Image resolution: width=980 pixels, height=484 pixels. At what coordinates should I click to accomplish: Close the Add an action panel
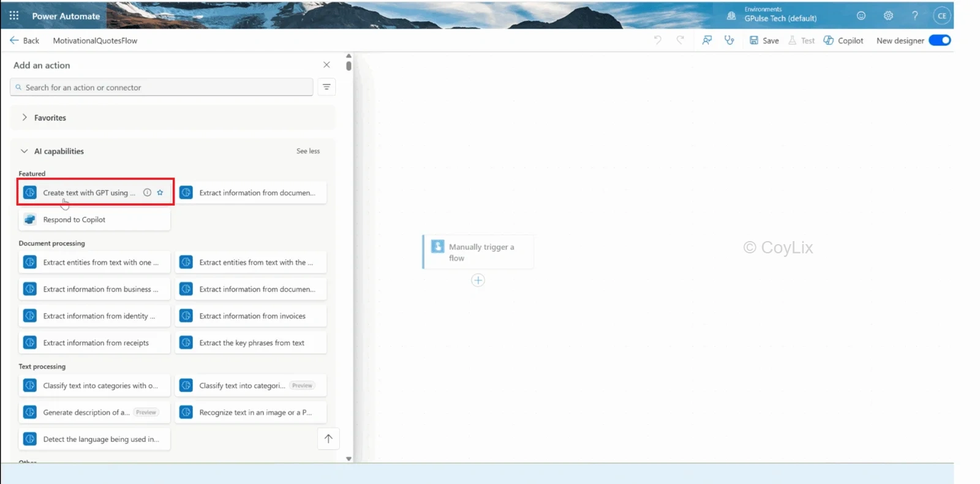(x=326, y=65)
